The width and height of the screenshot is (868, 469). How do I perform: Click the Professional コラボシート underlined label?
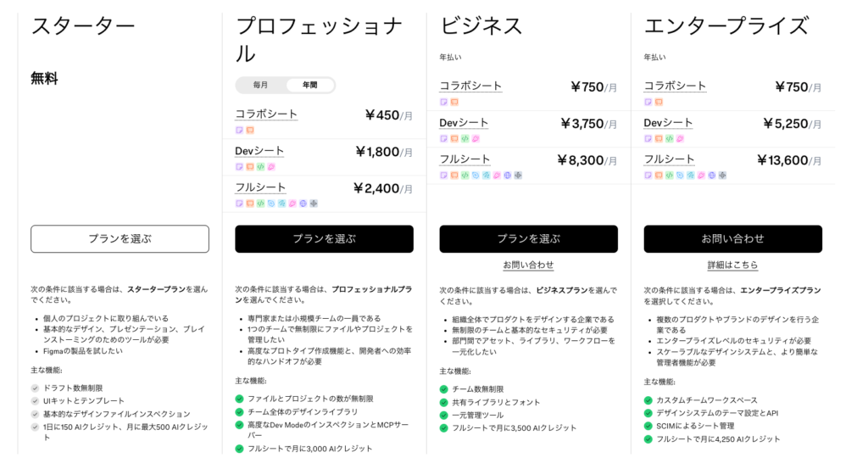coord(266,114)
